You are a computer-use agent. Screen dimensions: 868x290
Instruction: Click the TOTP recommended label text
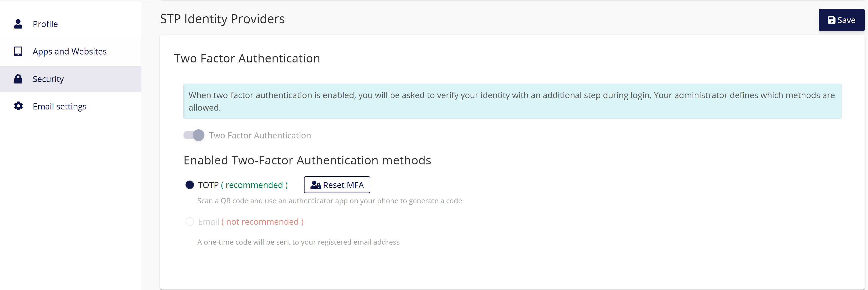click(243, 185)
